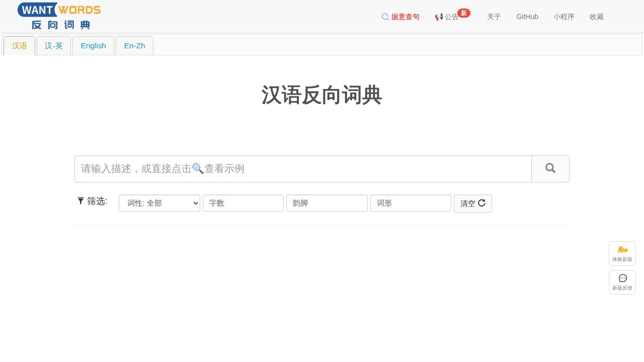Click the New badge on 体验新版
This screenshot has width=644, height=362.
pyautogui.click(x=622, y=249)
